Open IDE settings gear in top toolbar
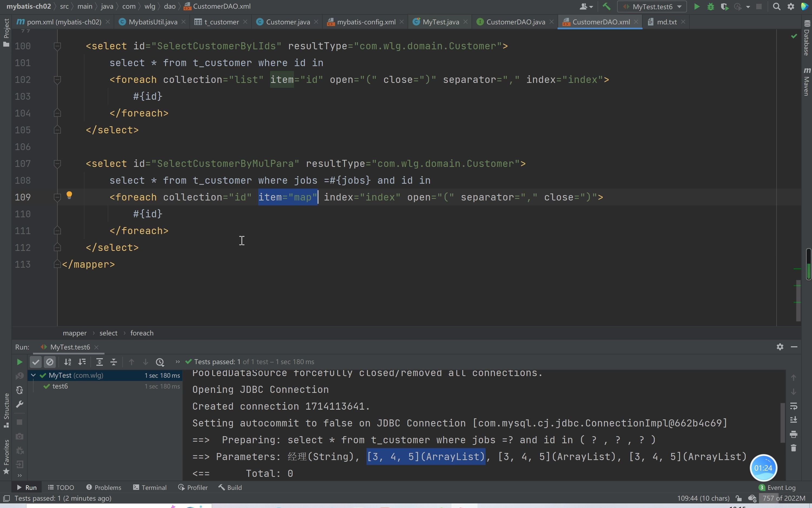Viewport: 812px width, 508px height. [791, 7]
